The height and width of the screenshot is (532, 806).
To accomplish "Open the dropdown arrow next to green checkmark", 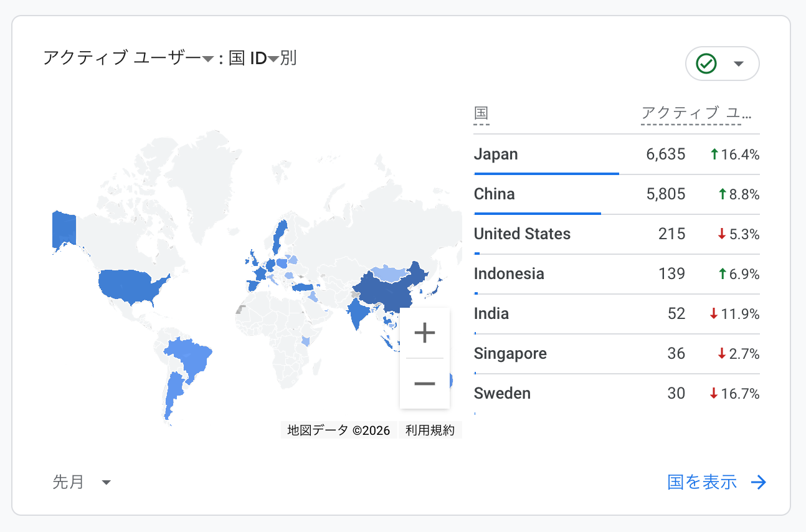I will (x=739, y=64).
